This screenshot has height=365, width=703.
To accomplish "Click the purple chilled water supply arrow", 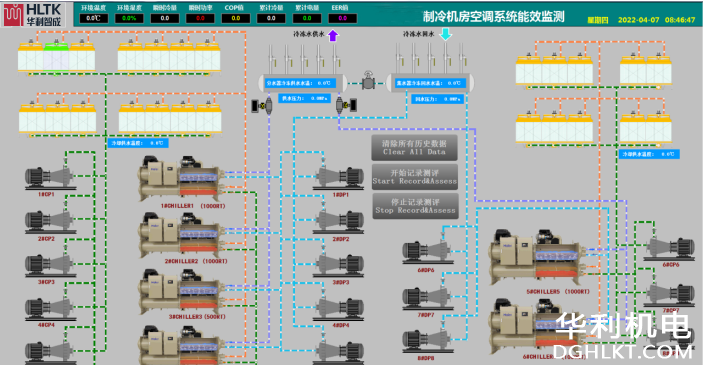I will (333, 35).
